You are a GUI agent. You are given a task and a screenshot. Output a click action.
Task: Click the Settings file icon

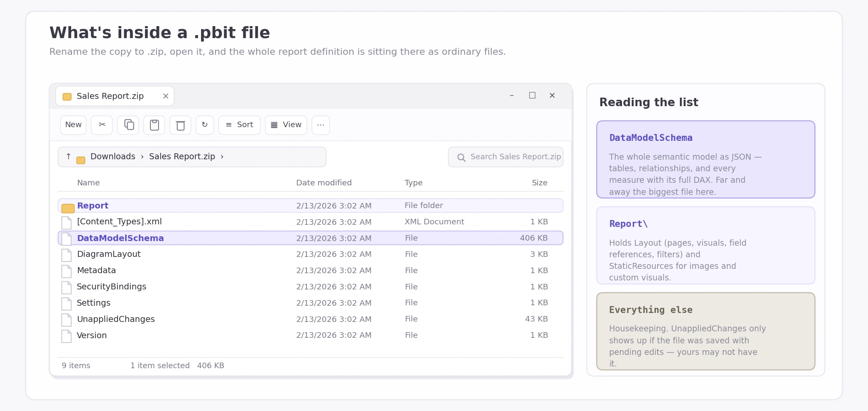click(66, 304)
